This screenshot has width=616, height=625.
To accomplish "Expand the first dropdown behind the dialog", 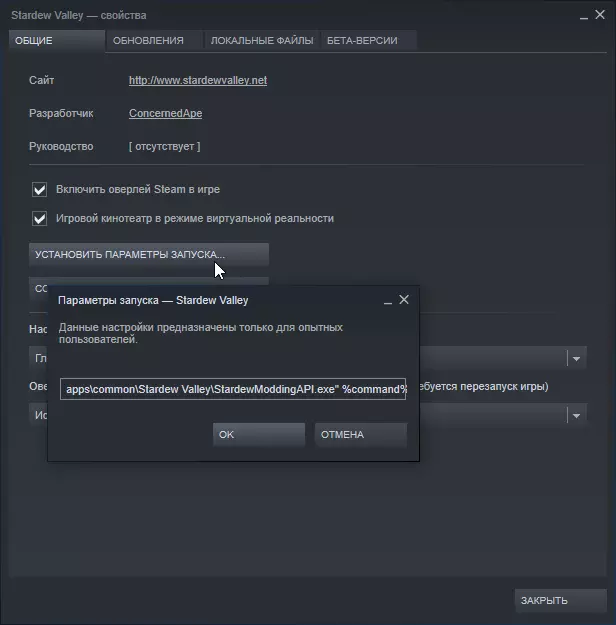I will (576, 358).
